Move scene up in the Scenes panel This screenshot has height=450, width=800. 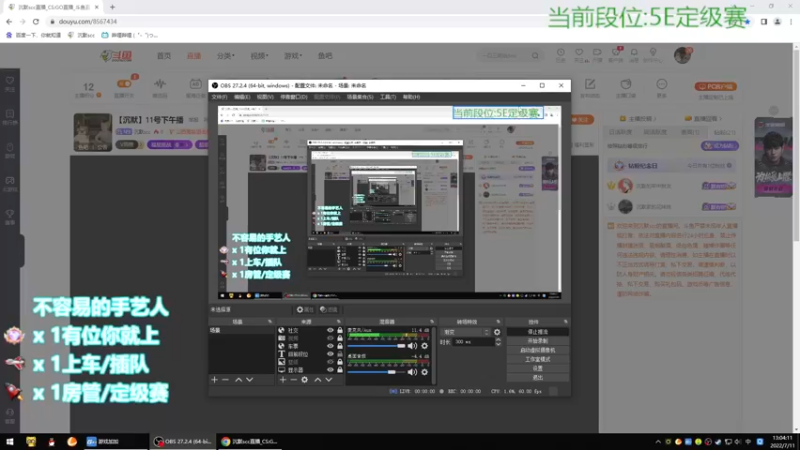click(x=238, y=380)
